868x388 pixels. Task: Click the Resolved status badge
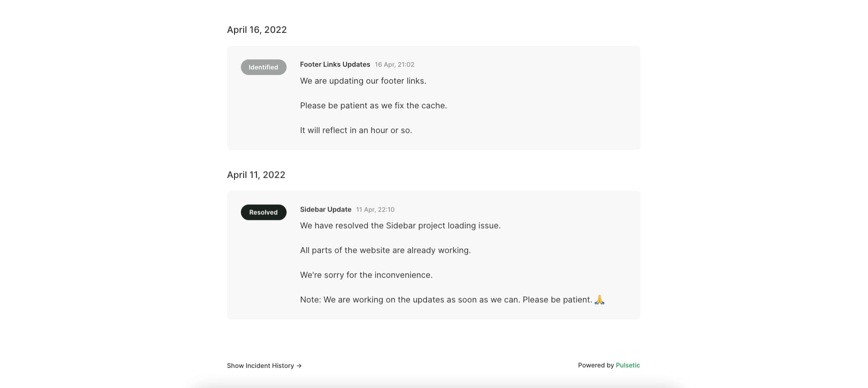[x=263, y=213]
